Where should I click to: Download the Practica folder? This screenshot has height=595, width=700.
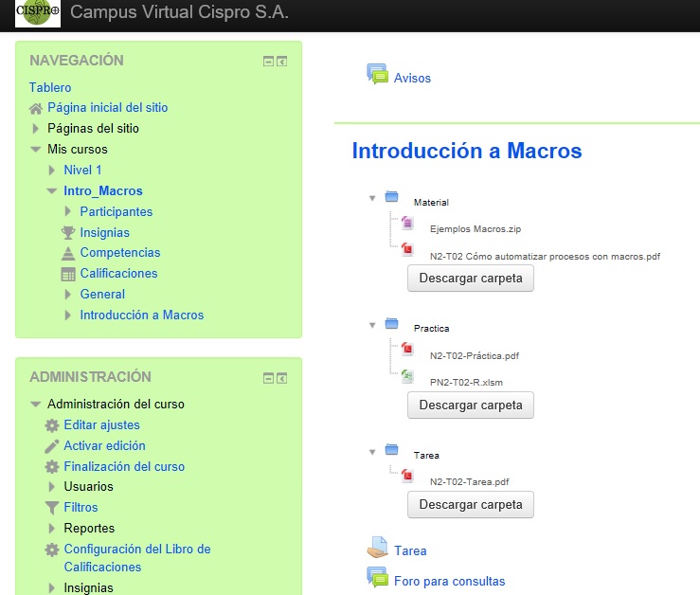(470, 405)
